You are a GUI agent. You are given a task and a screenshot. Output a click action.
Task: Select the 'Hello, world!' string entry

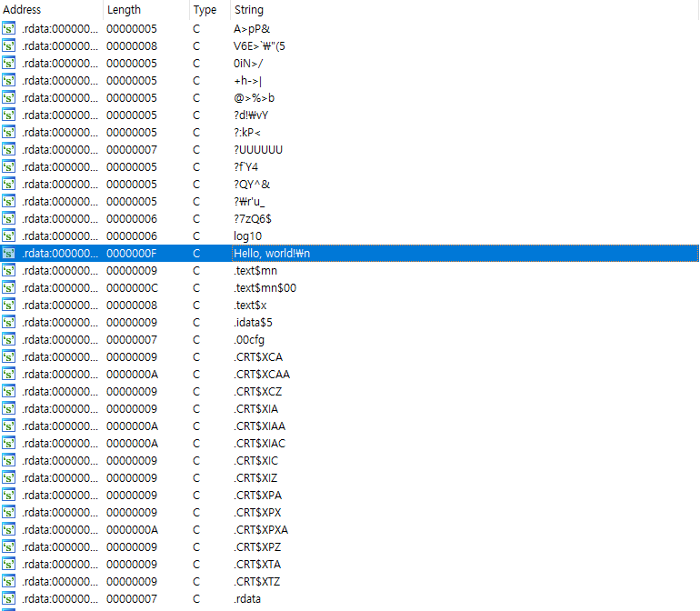272,254
